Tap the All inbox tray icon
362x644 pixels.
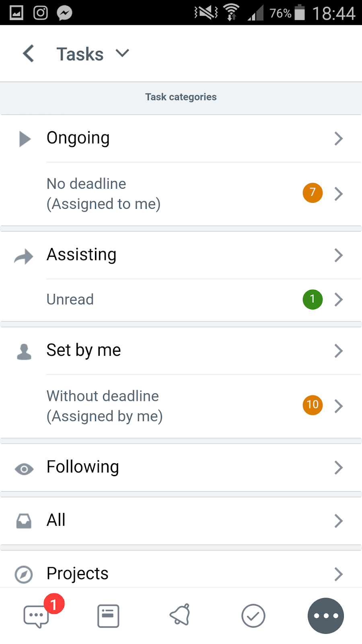24,521
